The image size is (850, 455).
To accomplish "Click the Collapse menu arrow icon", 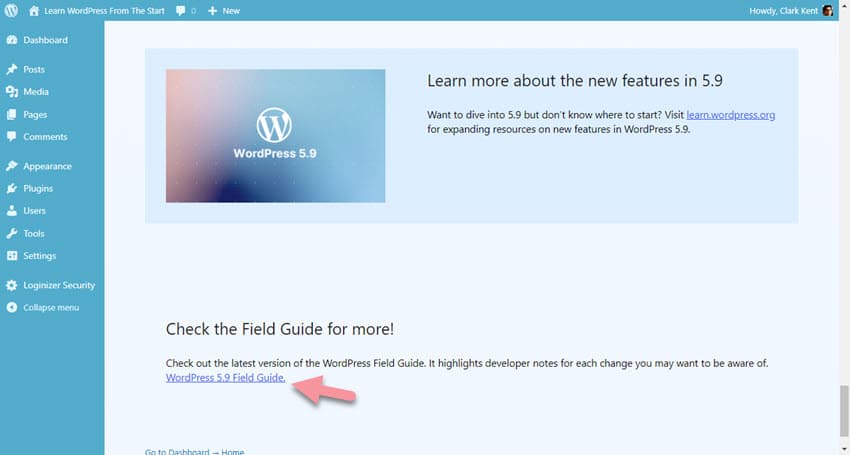I will click(x=12, y=307).
